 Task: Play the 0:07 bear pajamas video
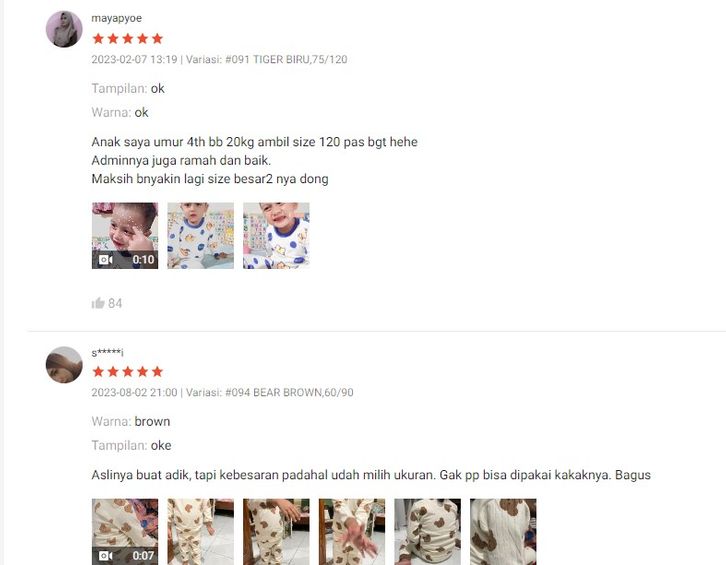(125, 532)
